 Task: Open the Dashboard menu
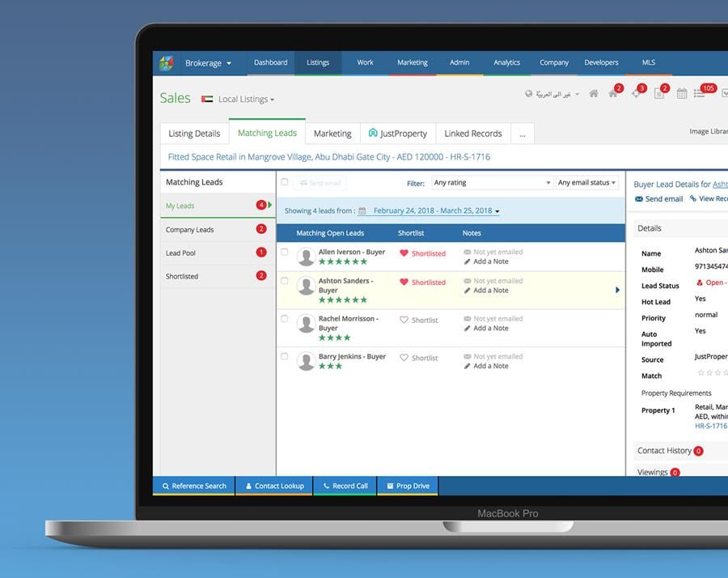[271, 62]
